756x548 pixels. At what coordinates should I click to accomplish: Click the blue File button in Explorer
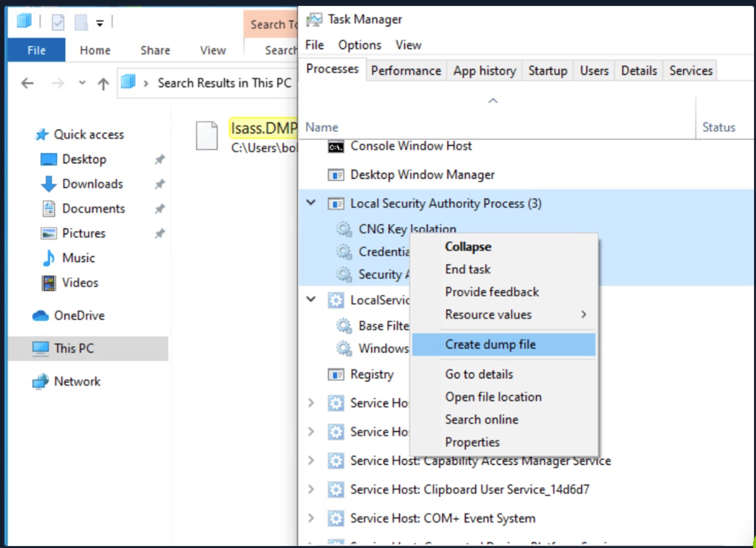tap(36, 50)
